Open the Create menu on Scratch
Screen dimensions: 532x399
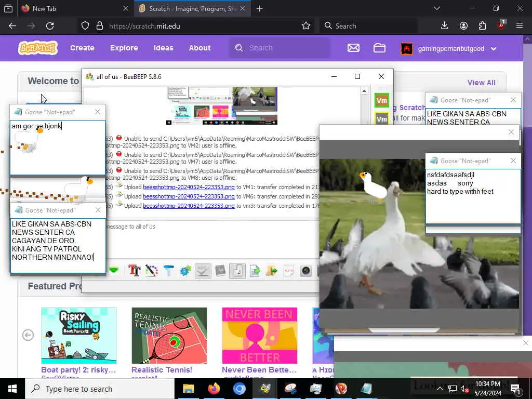coord(82,48)
